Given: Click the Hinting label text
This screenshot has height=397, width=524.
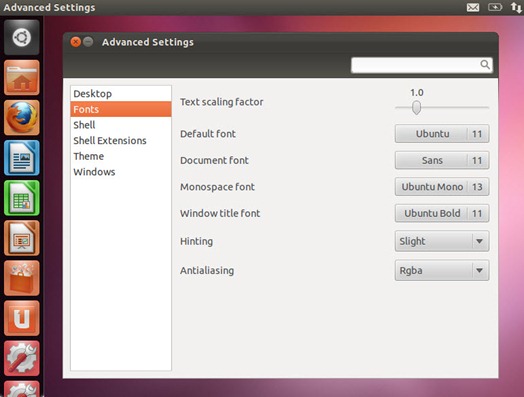Looking at the screenshot, I should click(x=196, y=241).
